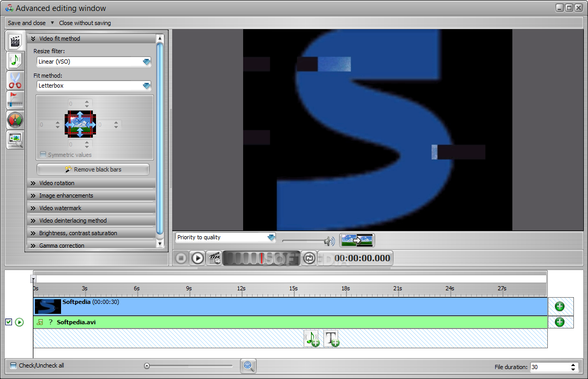Adjust the volume slider

304,241
